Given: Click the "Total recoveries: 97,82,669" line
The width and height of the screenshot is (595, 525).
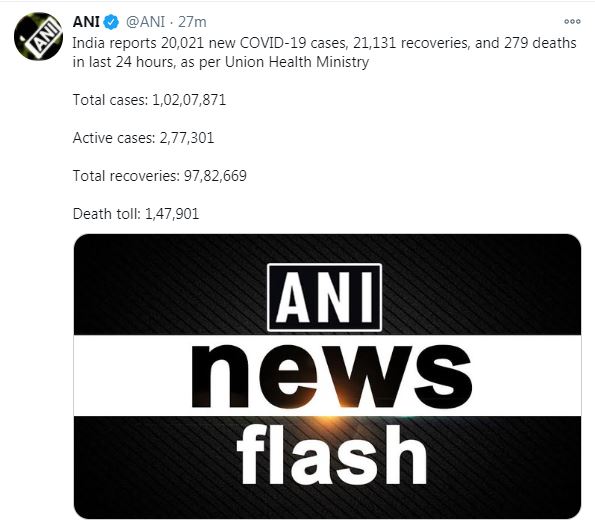Looking at the screenshot, I should pyautogui.click(x=160, y=176).
